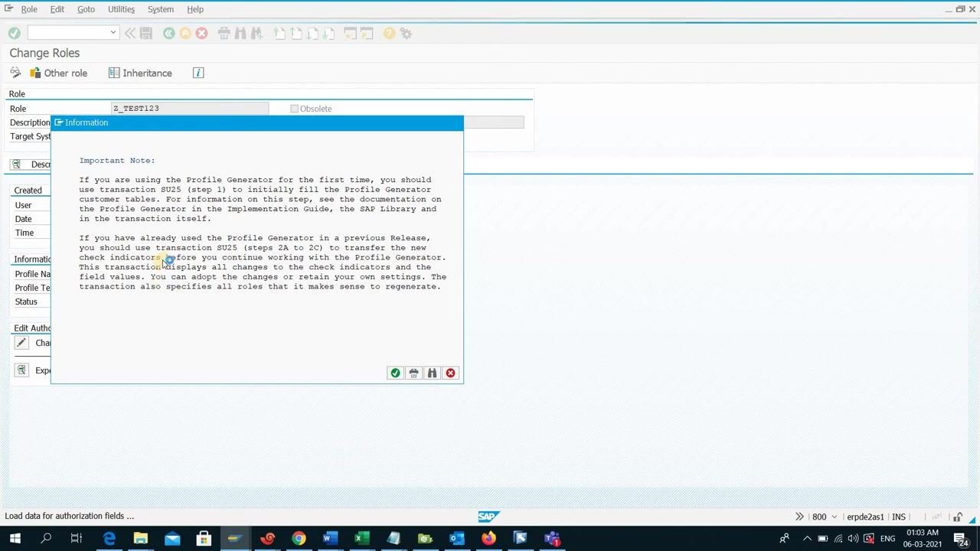Open the Edit menu
This screenshot has width=980, height=551.
(57, 9)
